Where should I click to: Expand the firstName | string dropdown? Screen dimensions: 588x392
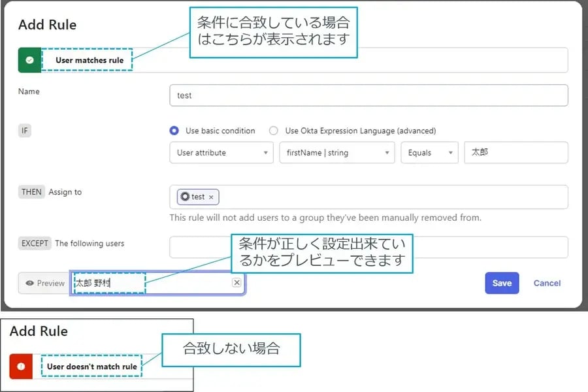pos(336,153)
